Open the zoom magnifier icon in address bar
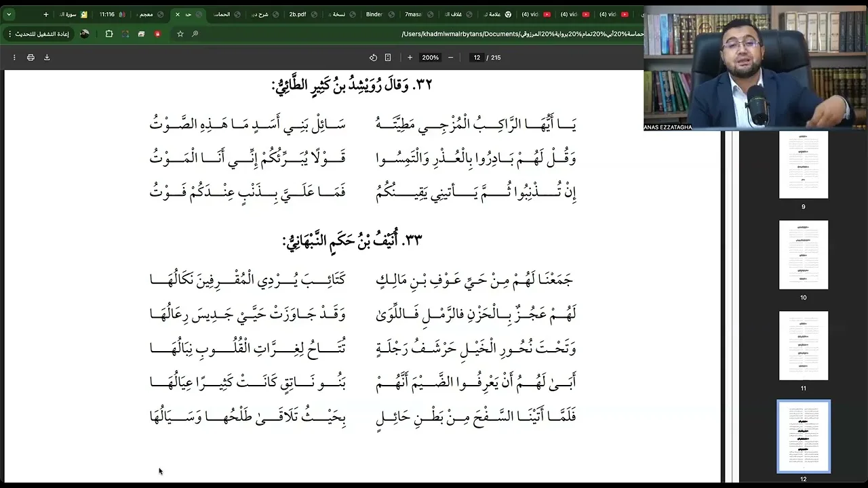Screen dimensions: 868x488 click(195, 34)
